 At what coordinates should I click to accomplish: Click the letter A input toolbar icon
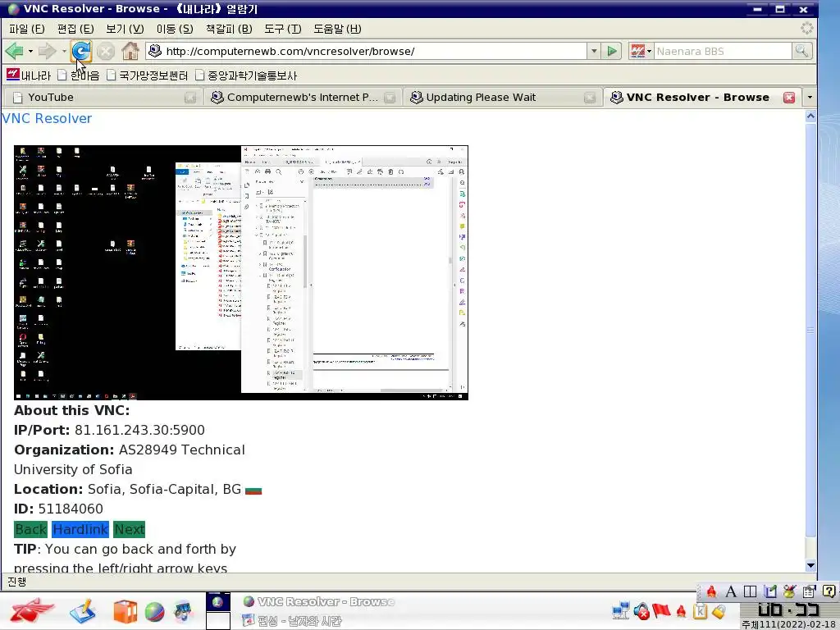click(731, 591)
